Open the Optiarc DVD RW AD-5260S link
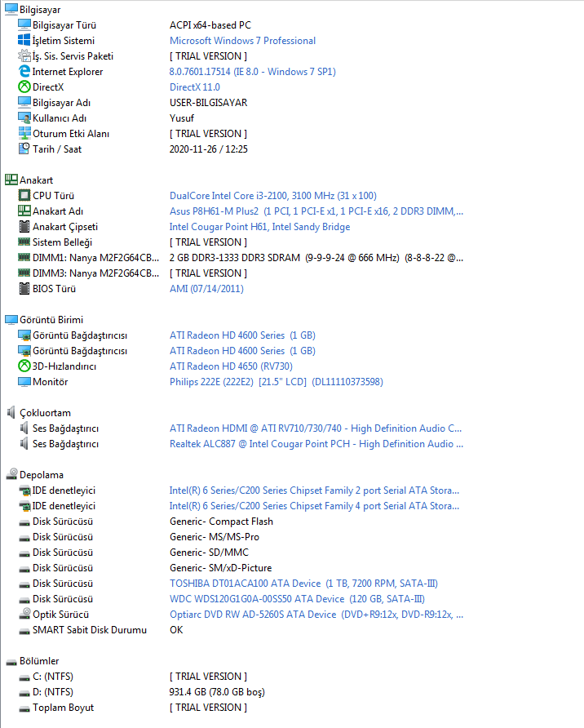Screen dimensions: 584x728 (316, 615)
